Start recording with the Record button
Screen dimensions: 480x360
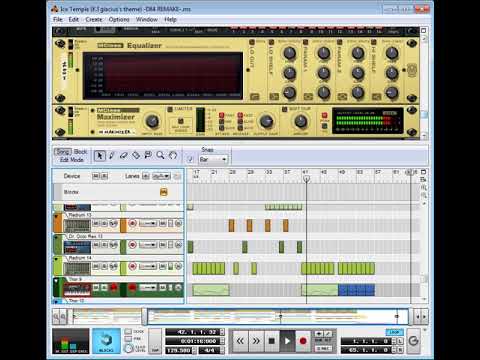coord(303,341)
